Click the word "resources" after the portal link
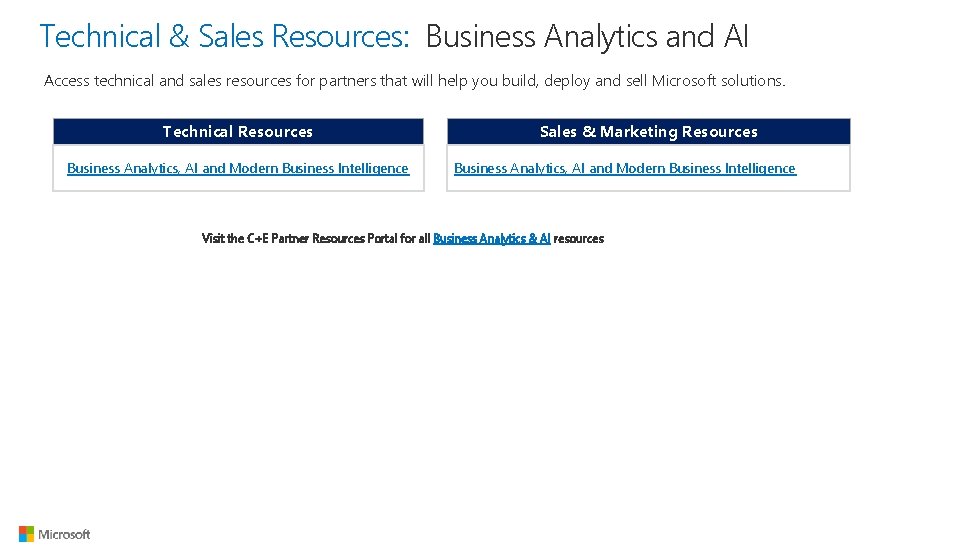 (579, 238)
